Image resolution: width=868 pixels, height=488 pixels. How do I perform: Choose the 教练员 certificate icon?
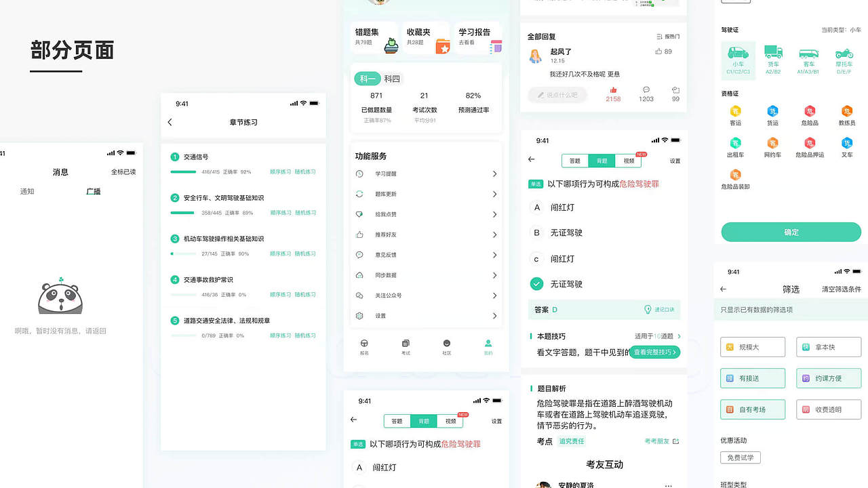click(847, 111)
